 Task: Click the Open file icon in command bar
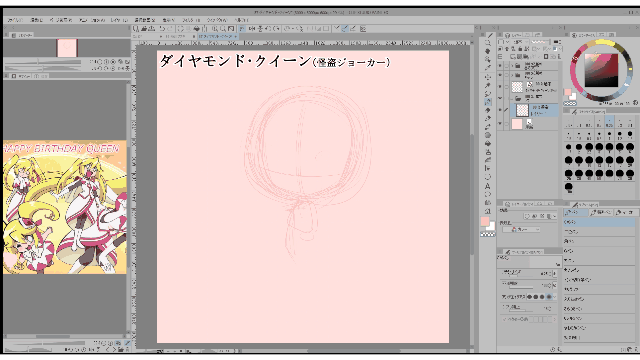click(144, 29)
